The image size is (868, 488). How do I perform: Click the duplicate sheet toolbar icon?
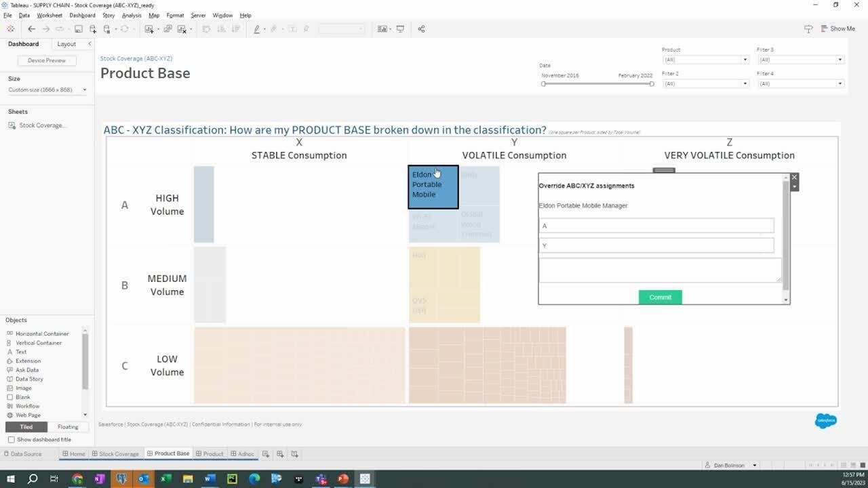click(x=168, y=28)
